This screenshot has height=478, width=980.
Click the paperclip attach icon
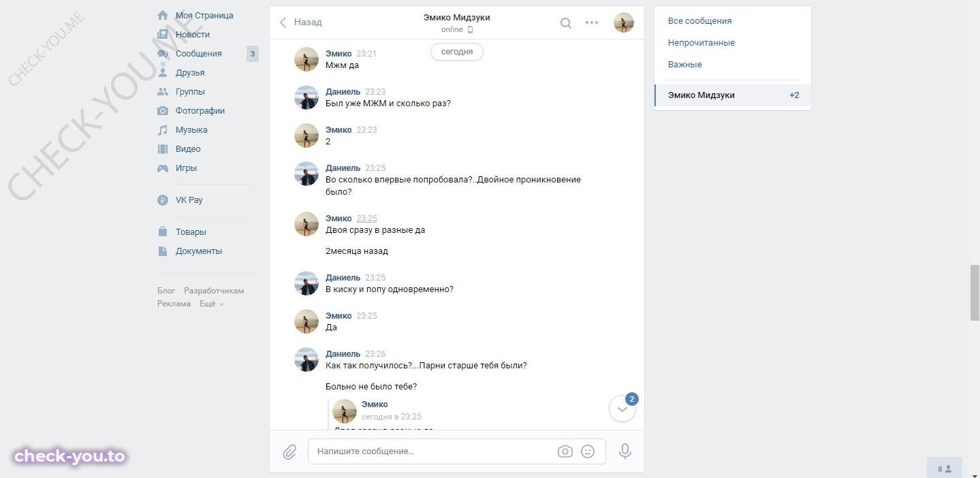289,451
